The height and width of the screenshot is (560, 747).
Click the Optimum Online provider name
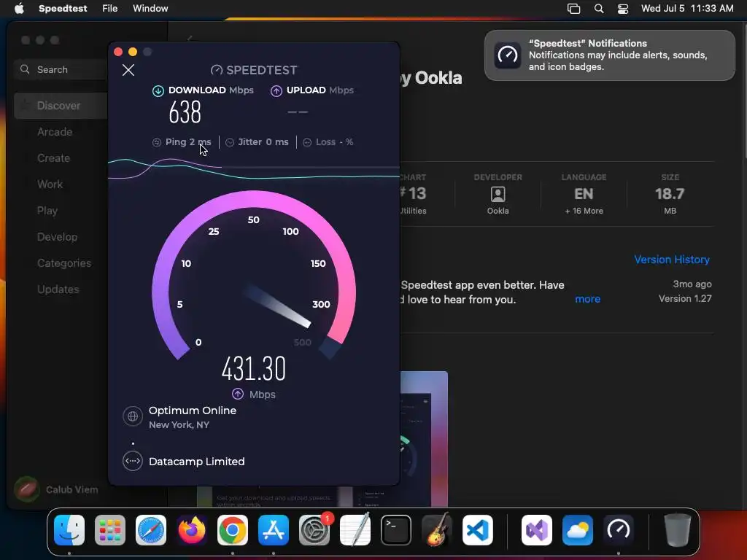pos(193,411)
